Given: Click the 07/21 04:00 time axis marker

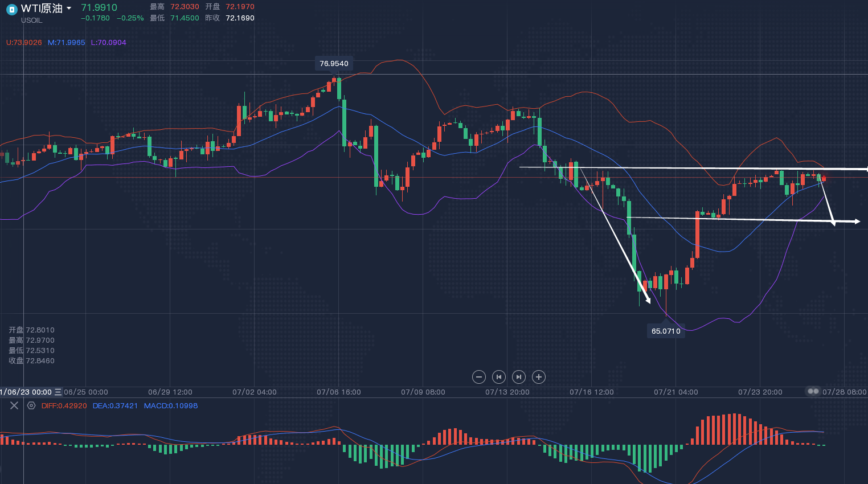Looking at the screenshot, I should (x=675, y=392).
